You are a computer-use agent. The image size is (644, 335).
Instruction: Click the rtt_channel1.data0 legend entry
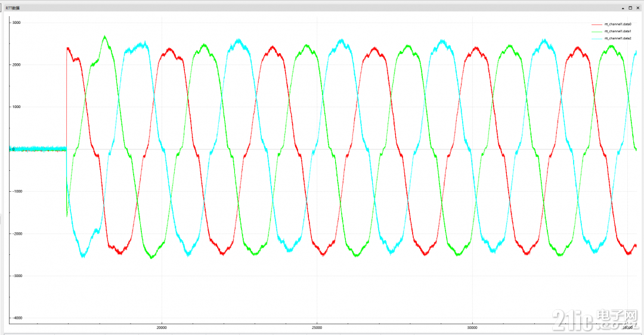[x=618, y=24]
